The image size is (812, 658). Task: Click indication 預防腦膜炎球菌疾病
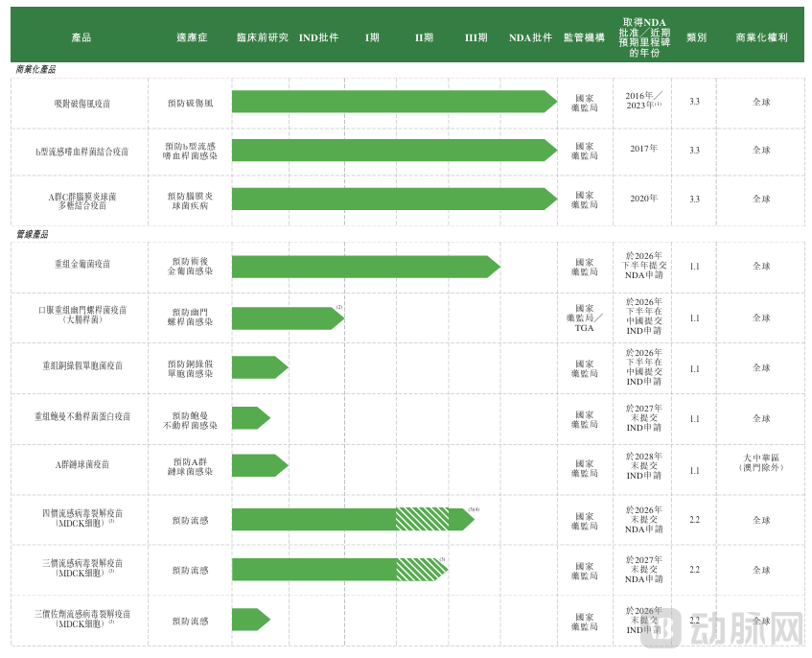tap(190, 200)
